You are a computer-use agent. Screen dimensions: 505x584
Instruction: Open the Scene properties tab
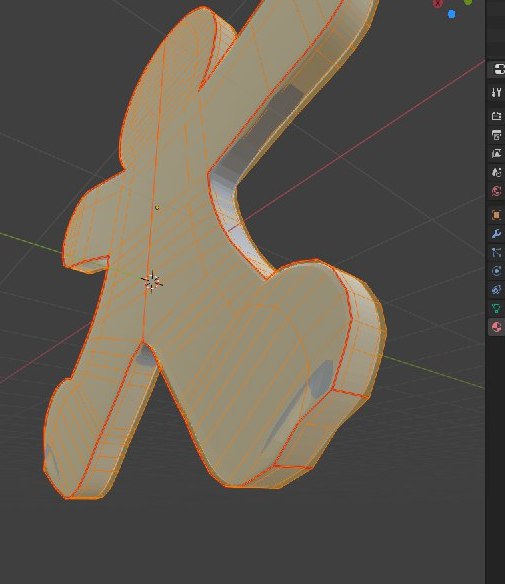point(496,172)
